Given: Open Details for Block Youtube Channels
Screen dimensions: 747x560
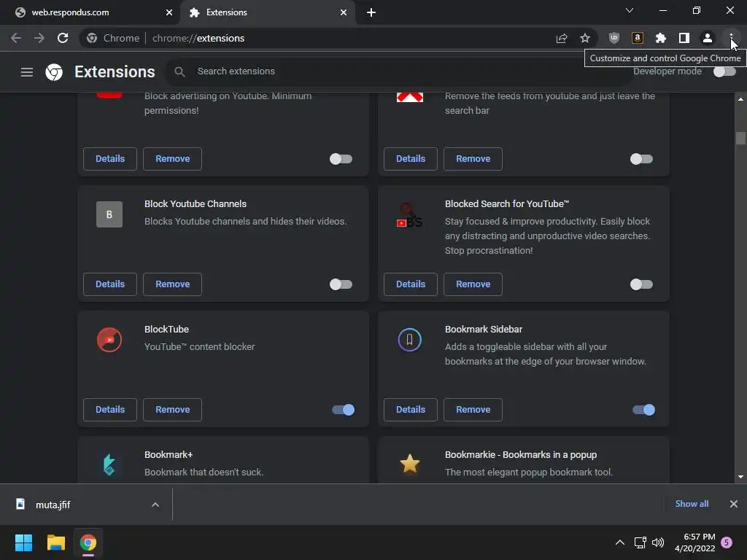Looking at the screenshot, I should (x=110, y=284).
